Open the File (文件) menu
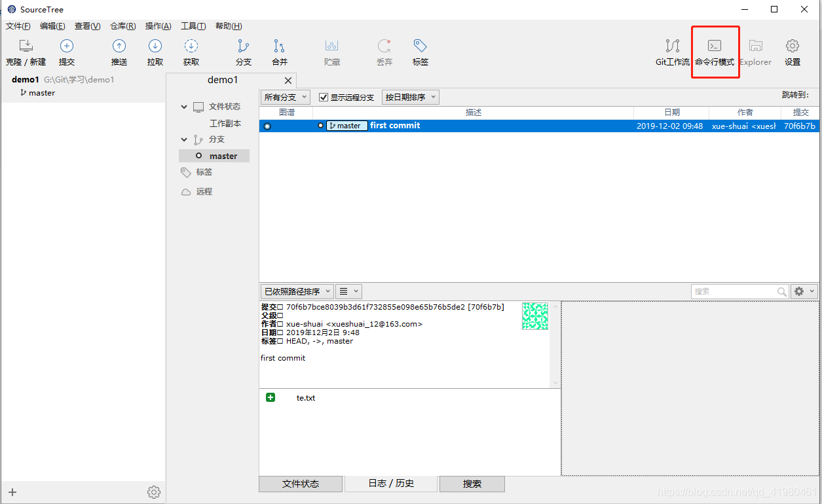The height and width of the screenshot is (504, 822). [x=18, y=26]
